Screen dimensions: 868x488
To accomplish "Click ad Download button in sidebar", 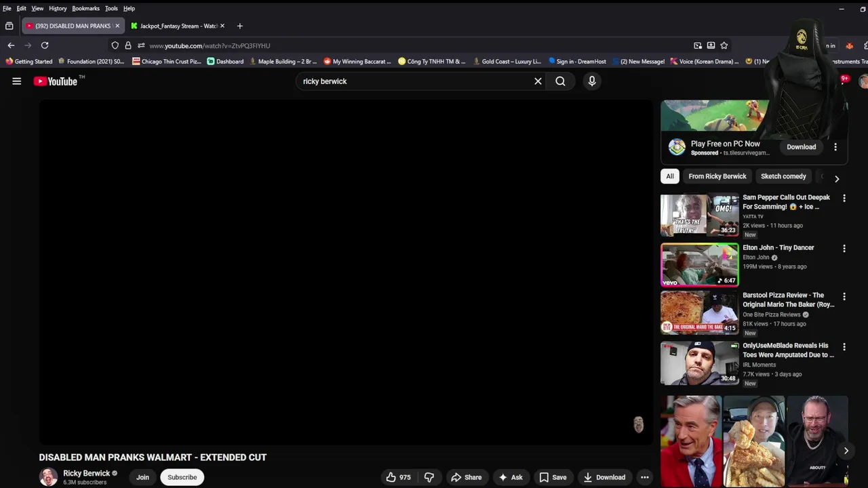I will coord(802,147).
